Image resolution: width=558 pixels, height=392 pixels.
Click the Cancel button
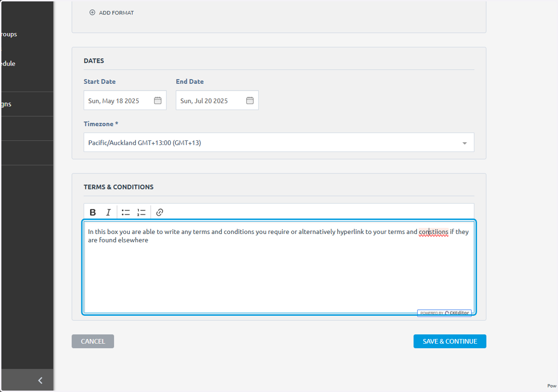(93, 341)
